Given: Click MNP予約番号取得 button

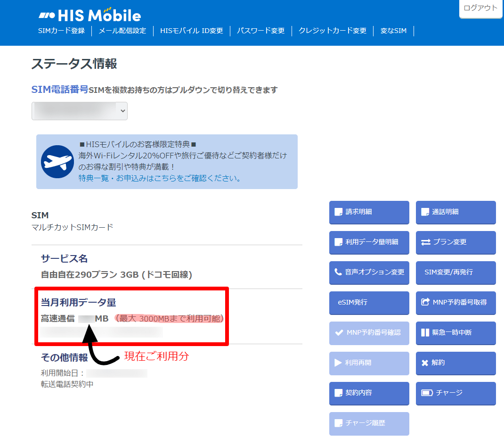Looking at the screenshot, I should click(x=456, y=303).
